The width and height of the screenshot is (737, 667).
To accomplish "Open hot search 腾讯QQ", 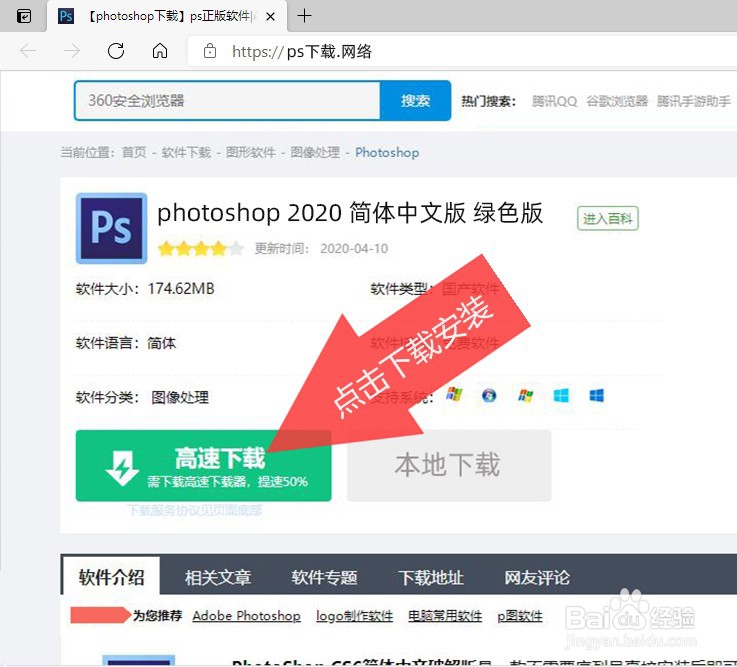I will (554, 101).
